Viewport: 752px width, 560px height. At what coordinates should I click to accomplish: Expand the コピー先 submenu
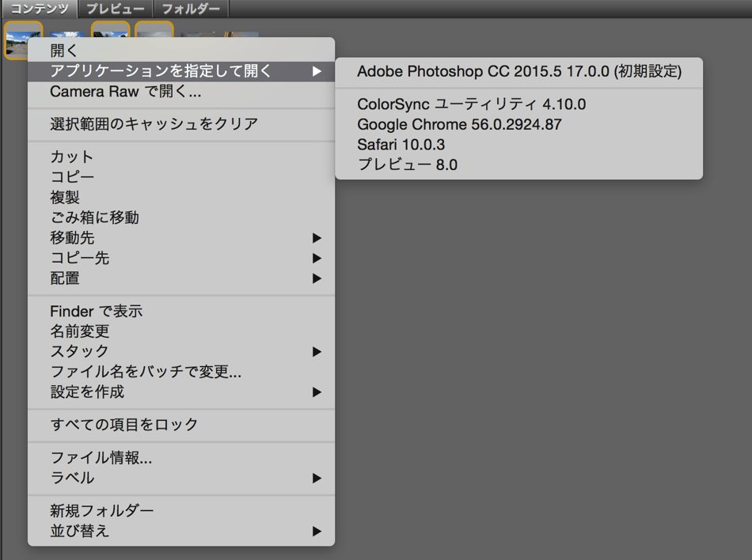pyautogui.click(x=181, y=258)
